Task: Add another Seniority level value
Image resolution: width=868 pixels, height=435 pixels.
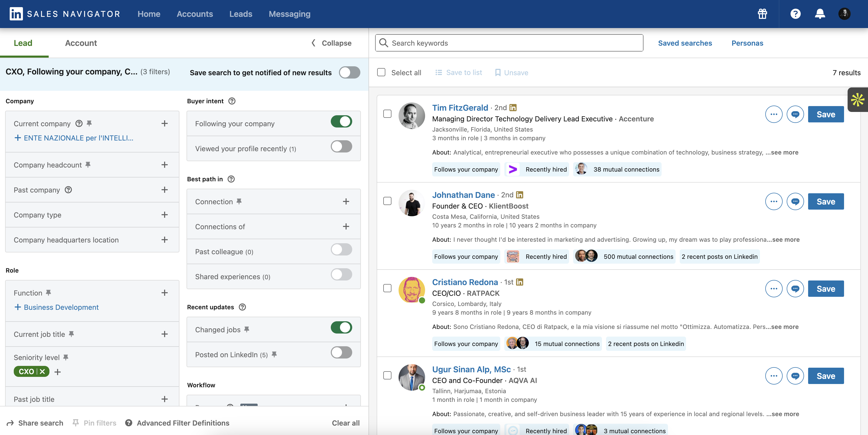Action: (58, 372)
